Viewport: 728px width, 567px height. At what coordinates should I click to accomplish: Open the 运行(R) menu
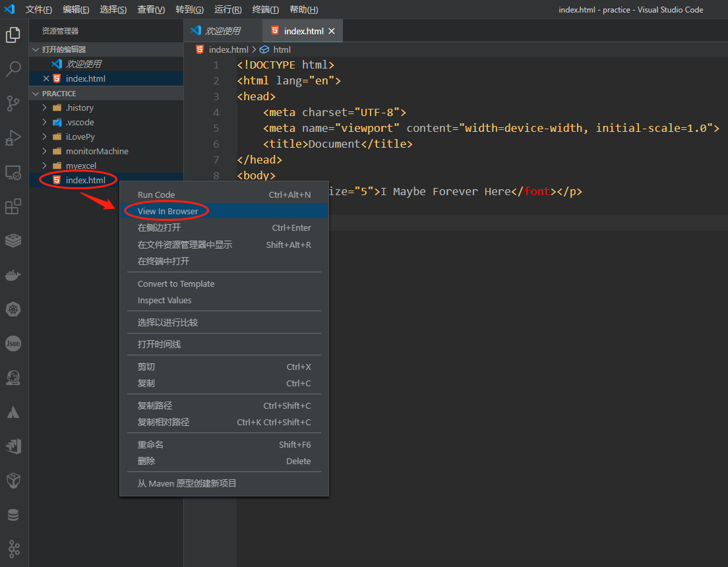click(x=228, y=9)
